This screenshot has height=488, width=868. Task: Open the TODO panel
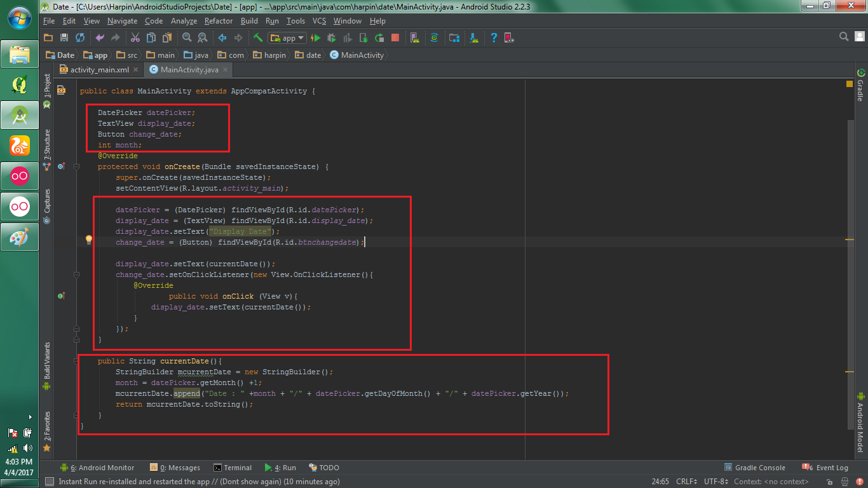click(324, 468)
